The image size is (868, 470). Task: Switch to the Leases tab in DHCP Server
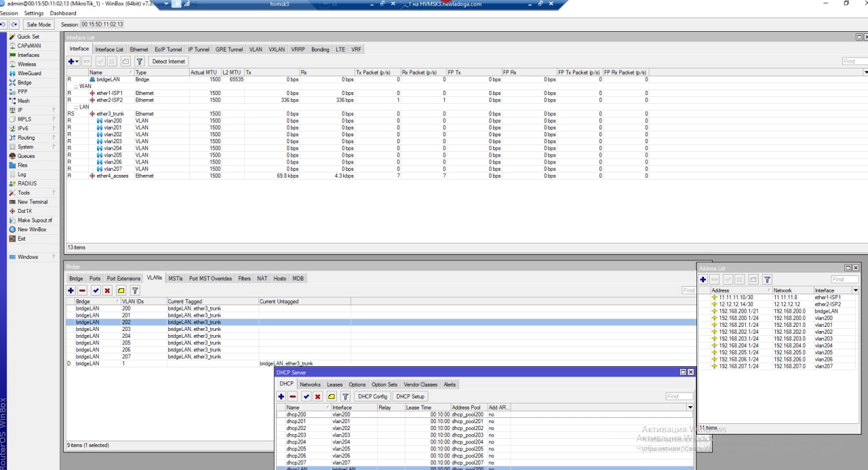335,385
